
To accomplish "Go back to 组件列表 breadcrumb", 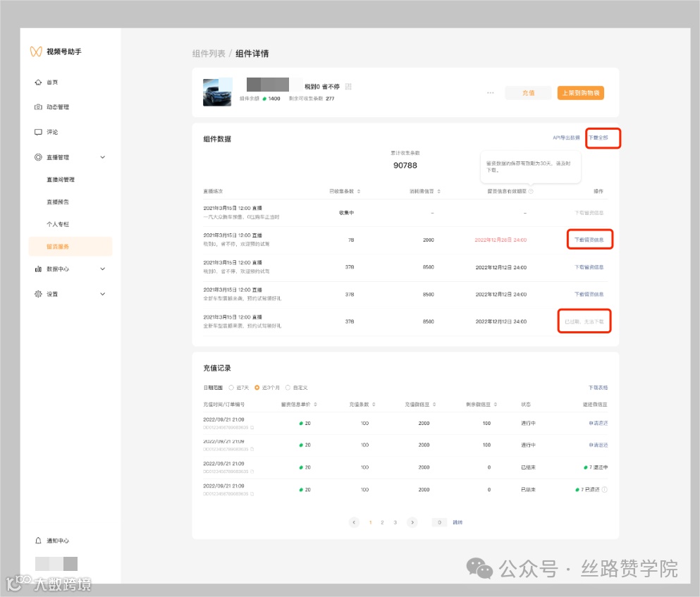I will point(209,54).
